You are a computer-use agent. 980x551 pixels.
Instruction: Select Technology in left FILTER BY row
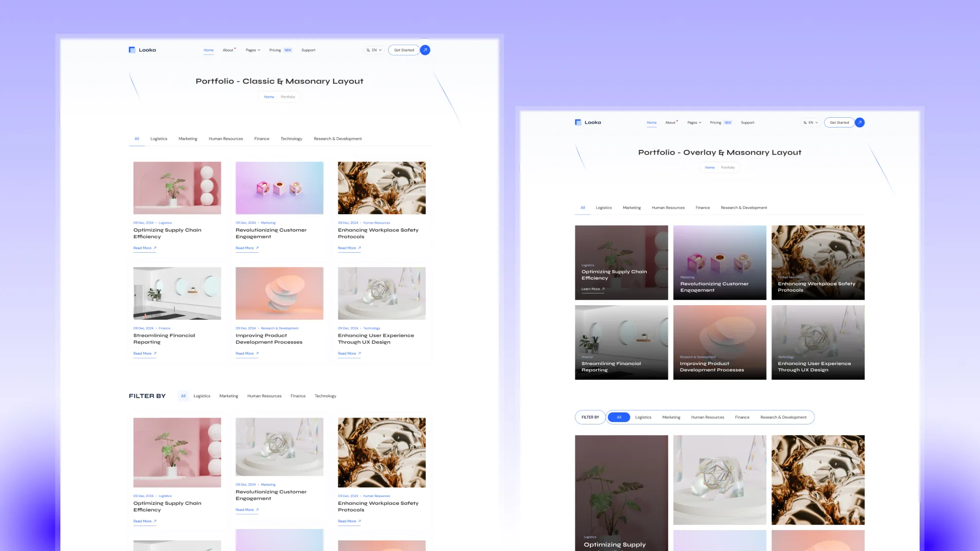[325, 396]
